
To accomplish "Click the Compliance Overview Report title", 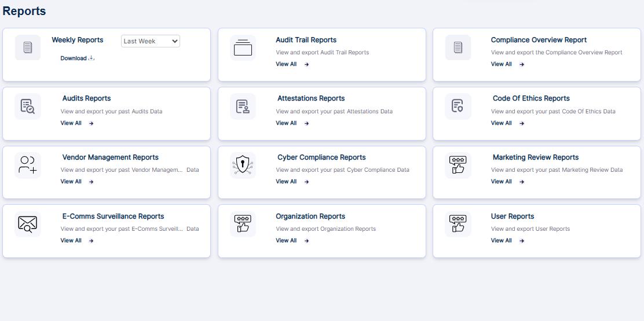I will [539, 40].
